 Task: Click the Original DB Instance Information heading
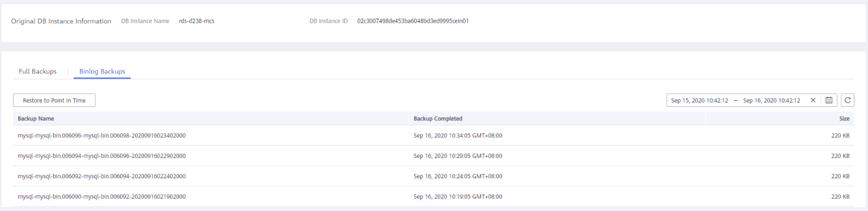(61, 21)
